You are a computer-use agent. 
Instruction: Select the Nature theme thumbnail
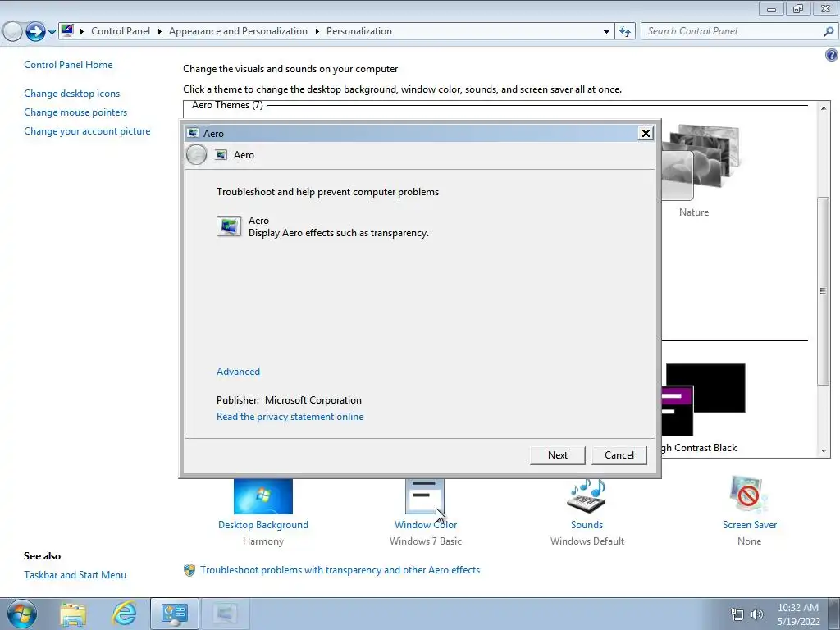pos(700,162)
